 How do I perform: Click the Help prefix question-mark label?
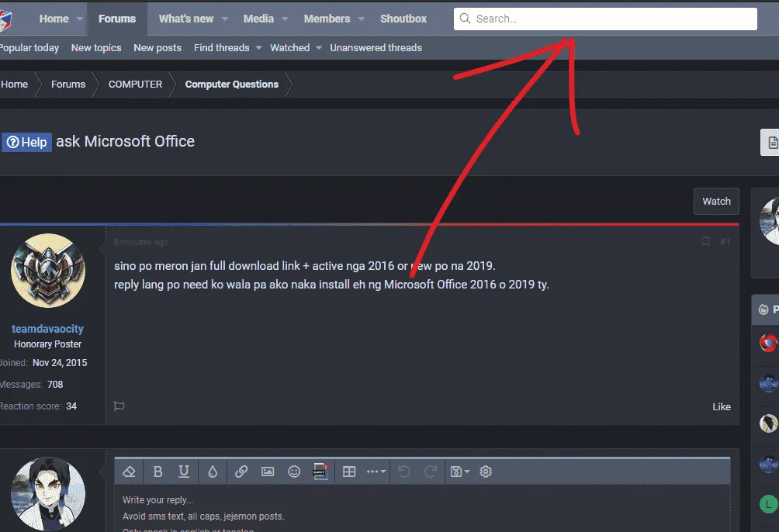point(27,143)
